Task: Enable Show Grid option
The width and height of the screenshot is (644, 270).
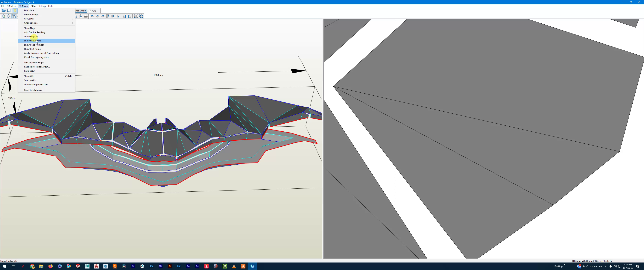Action: pos(29,76)
